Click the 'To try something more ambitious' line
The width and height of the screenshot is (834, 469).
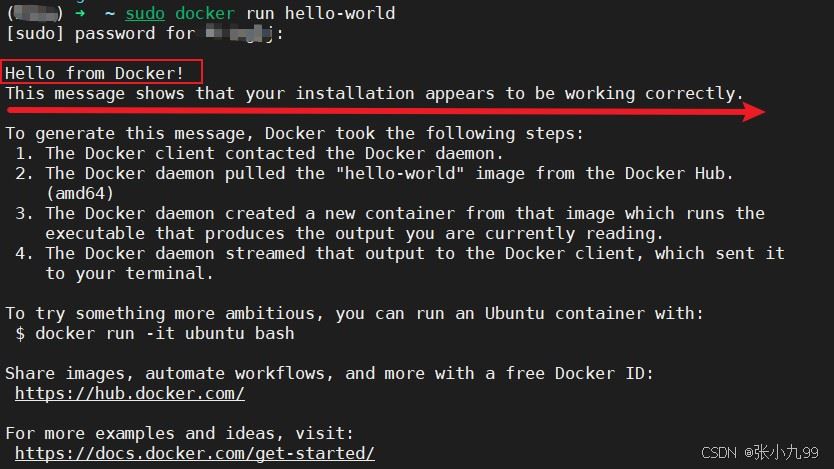pos(355,313)
